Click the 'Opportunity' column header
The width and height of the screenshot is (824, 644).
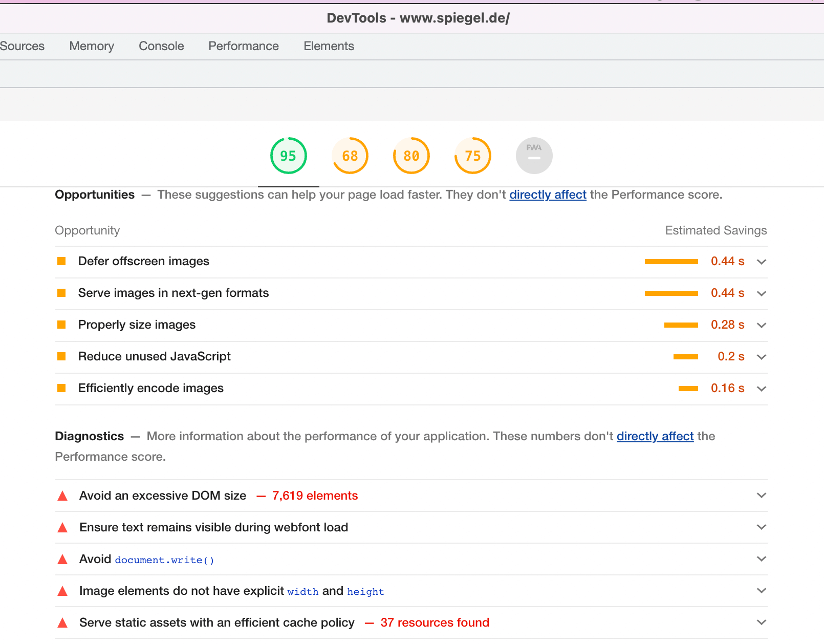click(x=88, y=230)
